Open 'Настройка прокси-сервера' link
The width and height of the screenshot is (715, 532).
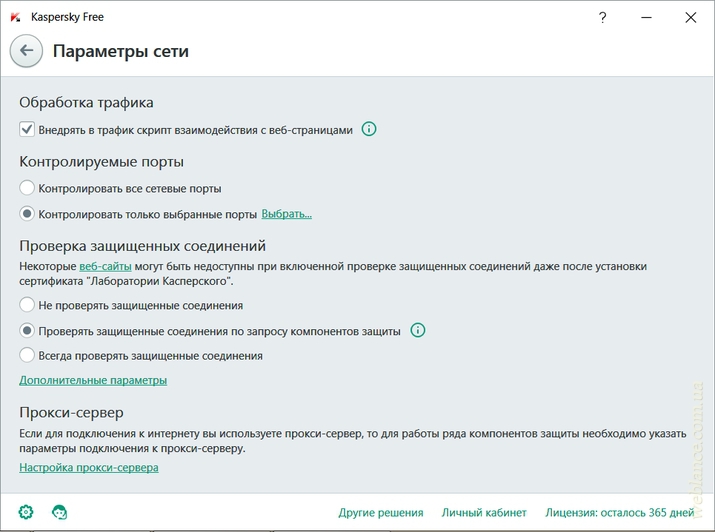(x=89, y=467)
